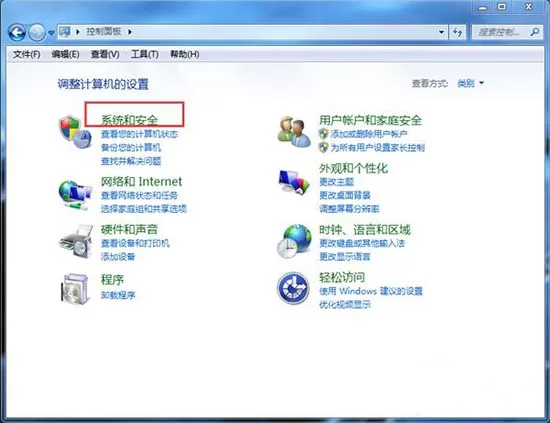Click 添加或删除用户帐户 link
Viewport: 550px width, 423px height.
(369, 134)
